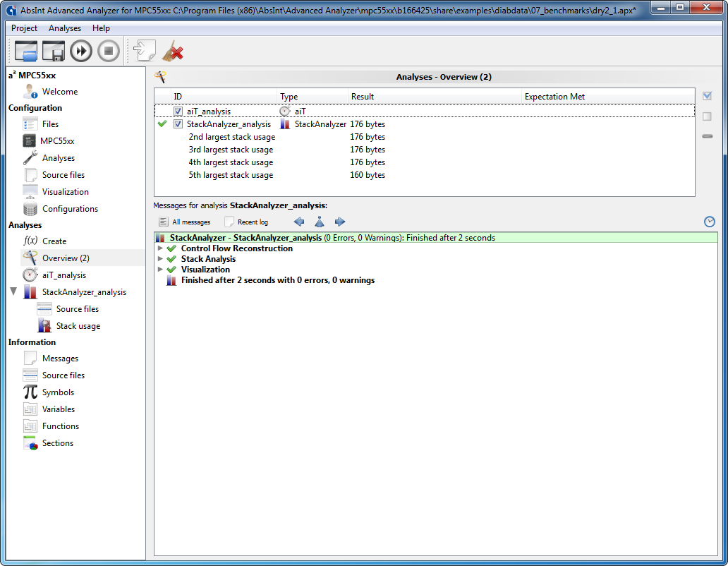Uncheck all analyses button at right
Screen dimensions: 728x566
coord(707,116)
